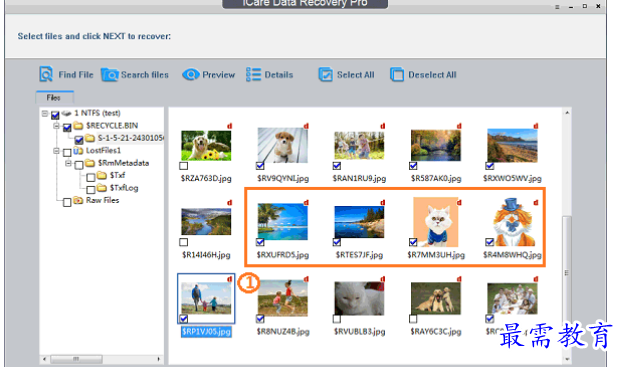Check the Raw Files checkbox
The width and height of the screenshot is (621, 367).
coord(67,202)
